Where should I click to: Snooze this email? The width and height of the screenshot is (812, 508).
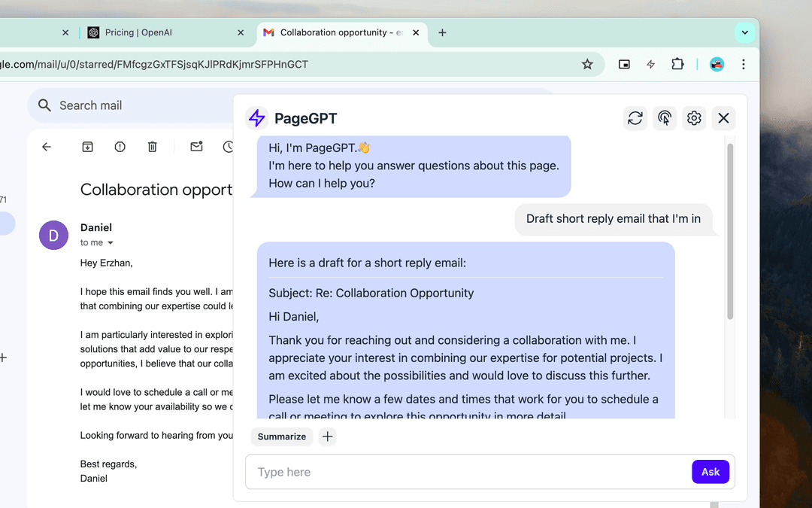[x=229, y=147]
